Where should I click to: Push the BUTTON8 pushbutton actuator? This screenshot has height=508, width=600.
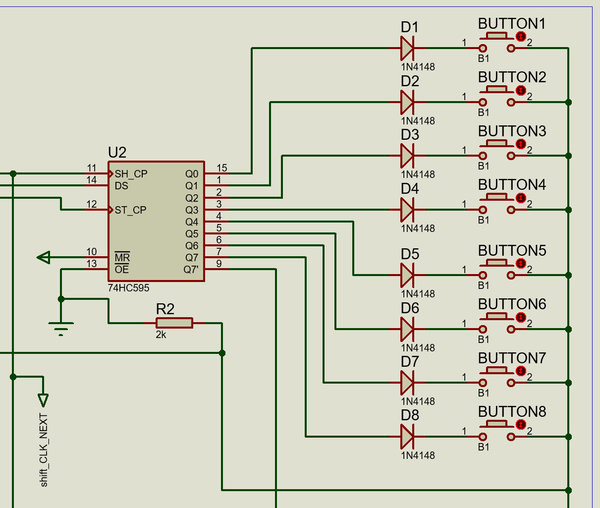[x=497, y=424]
